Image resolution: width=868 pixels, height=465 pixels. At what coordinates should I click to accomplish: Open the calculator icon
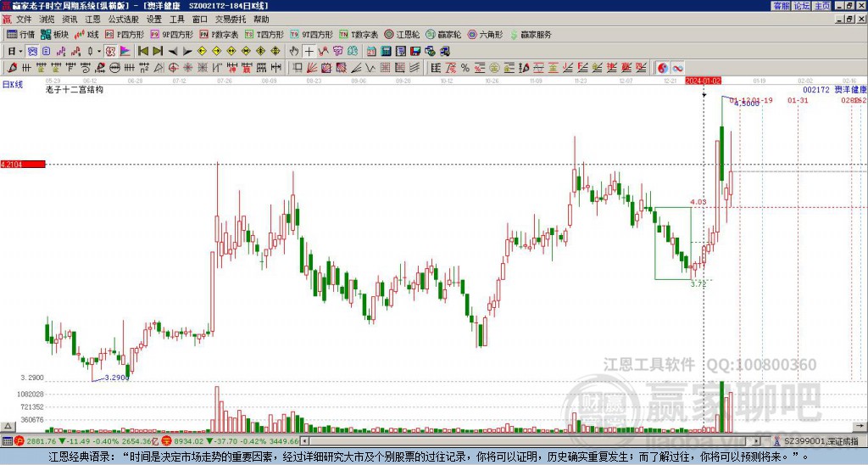[x=387, y=52]
